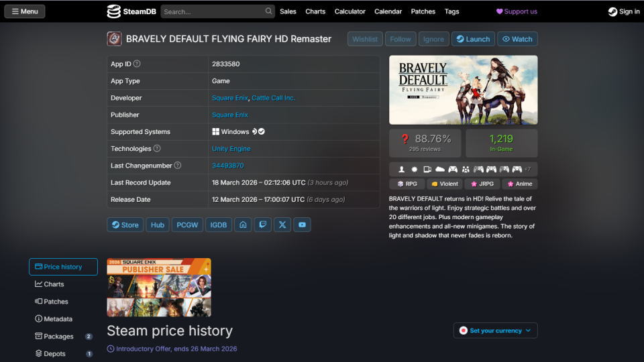Click the Steam Cloud icon

pyautogui.click(x=440, y=169)
